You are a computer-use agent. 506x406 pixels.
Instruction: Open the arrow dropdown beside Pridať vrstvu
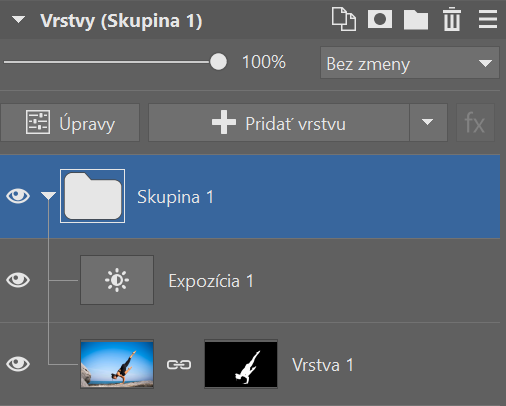click(x=428, y=122)
